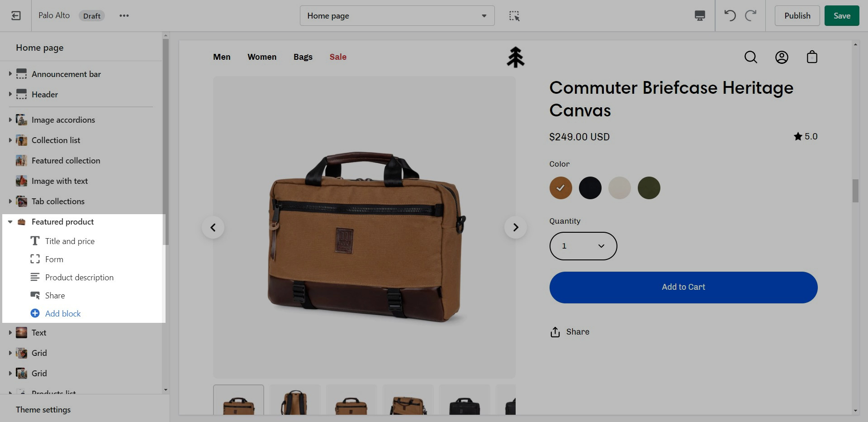Undo the last change
This screenshot has height=422, width=868.
tap(730, 16)
